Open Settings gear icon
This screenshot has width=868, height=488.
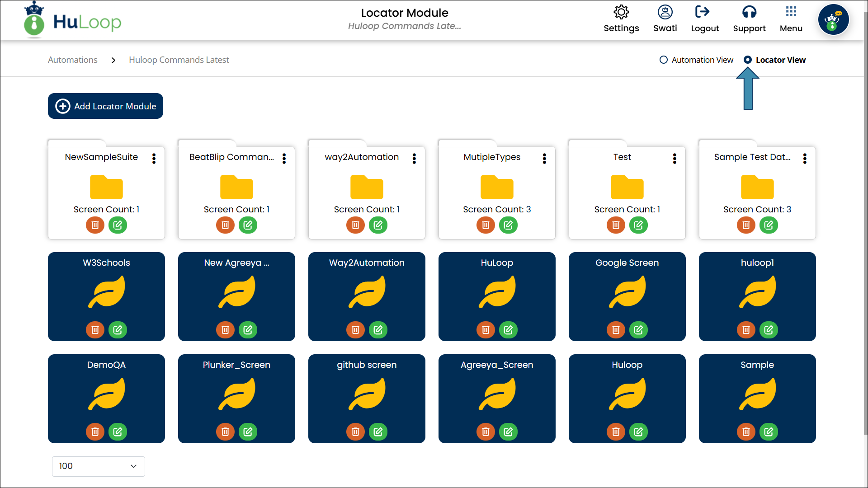coord(621,12)
